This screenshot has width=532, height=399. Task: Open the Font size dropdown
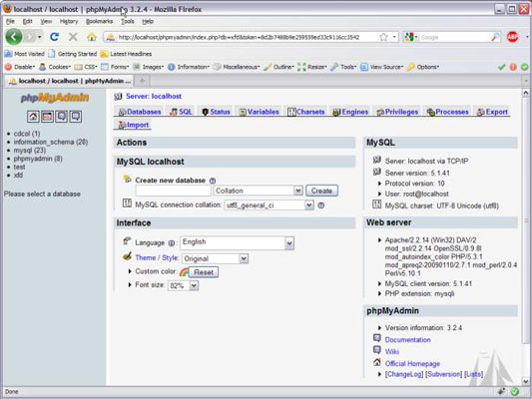tap(183, 285)
